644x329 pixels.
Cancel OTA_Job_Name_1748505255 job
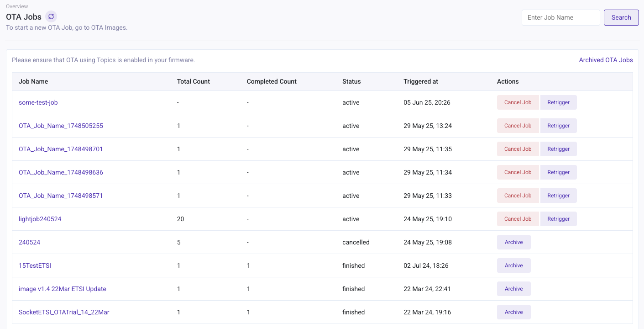click(518, 126)
